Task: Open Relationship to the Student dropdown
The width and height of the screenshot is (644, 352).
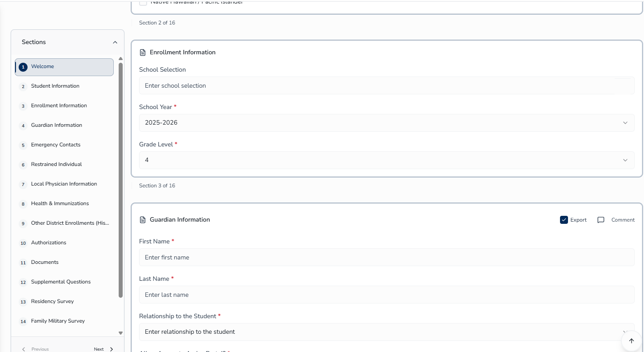Action: point(387,332)
